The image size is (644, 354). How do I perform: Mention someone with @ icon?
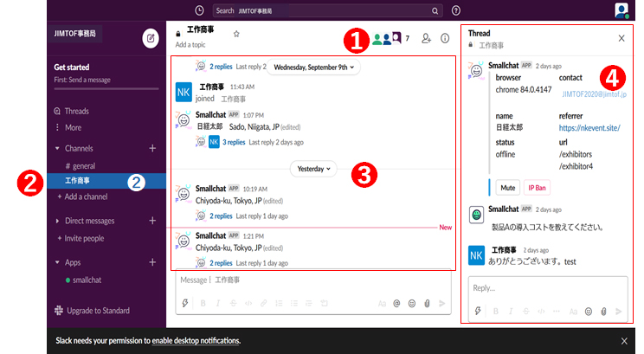pos(396,304)
